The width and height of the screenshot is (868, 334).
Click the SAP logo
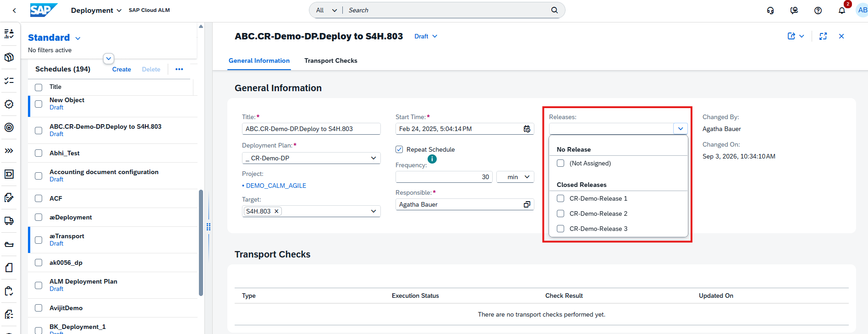(x=44, y=10)
